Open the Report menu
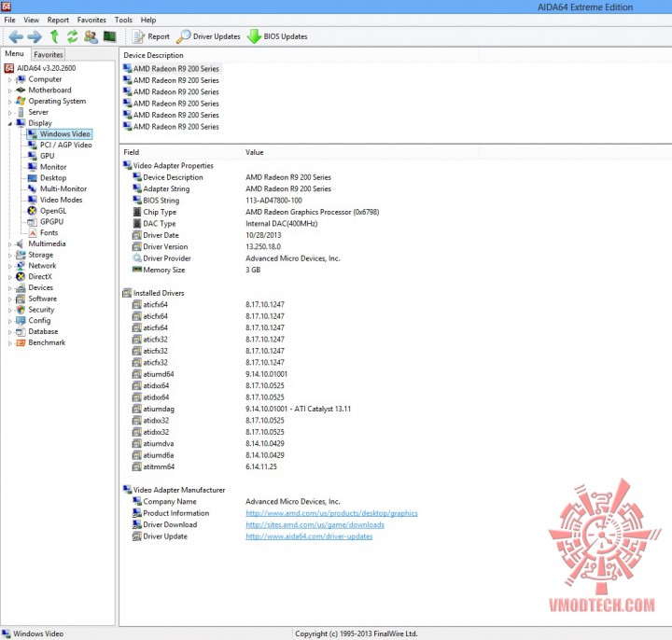The image size is (672, 640). pyautogui.click(x=58, y=21)
